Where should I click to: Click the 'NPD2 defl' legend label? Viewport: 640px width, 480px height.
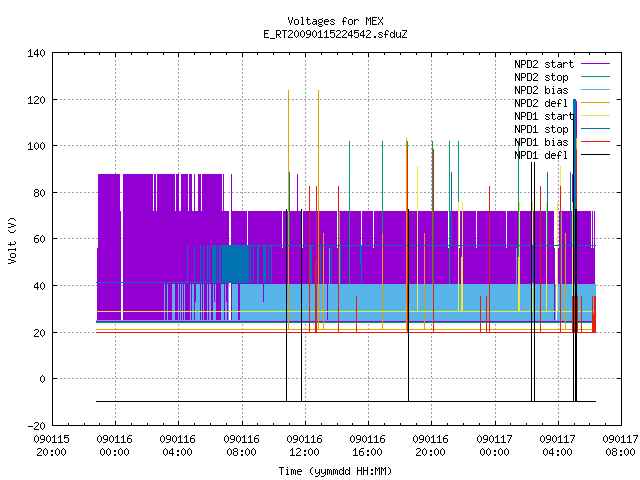(x=541, y=103)
